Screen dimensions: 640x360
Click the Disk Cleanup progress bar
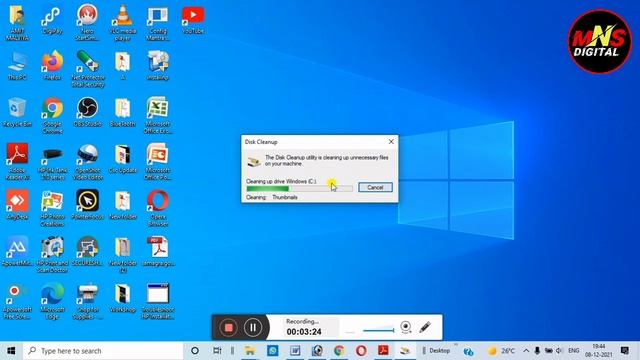pos(300,189)
